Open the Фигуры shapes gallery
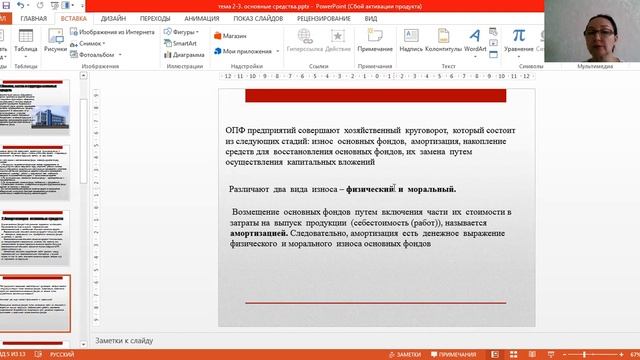 [181, 32]
